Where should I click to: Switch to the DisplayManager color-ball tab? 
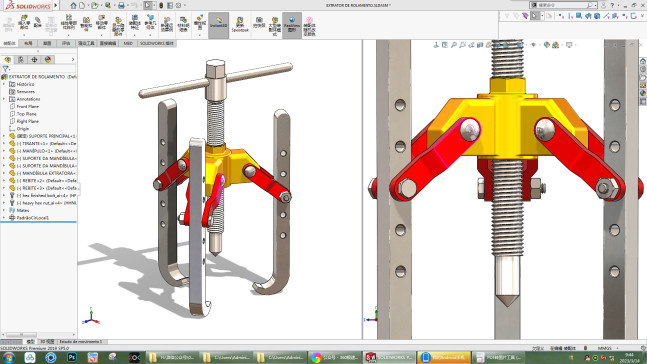pyautogui.click(x=48, y=59)
